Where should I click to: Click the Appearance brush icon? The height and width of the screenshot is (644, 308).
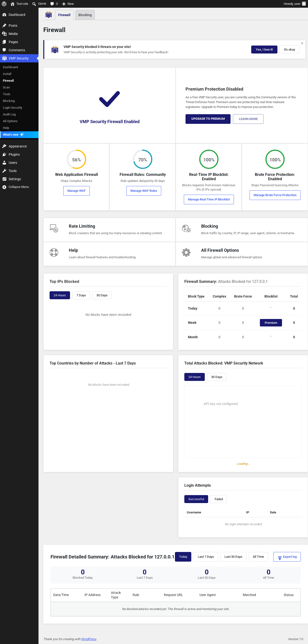pyautogui.click(x=4, y=146)
